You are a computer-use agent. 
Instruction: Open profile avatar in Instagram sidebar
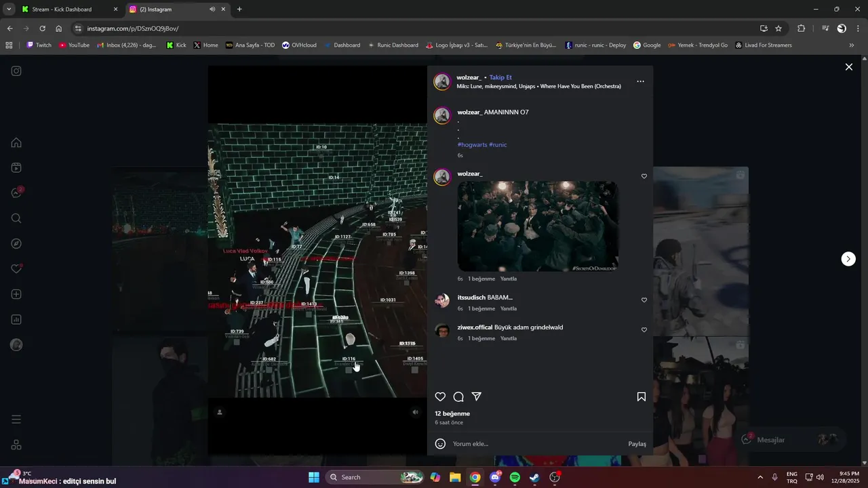tap(16, 345)
